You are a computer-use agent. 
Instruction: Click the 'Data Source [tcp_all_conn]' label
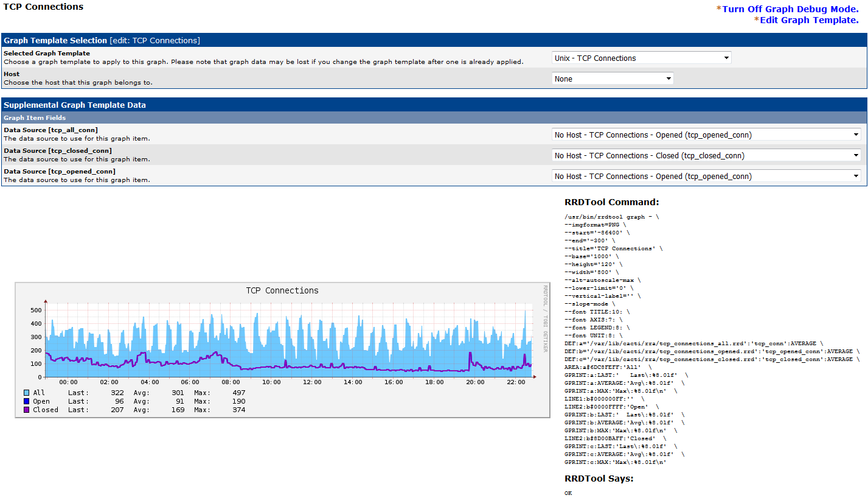pyautogui.click(x=50, y=130)
